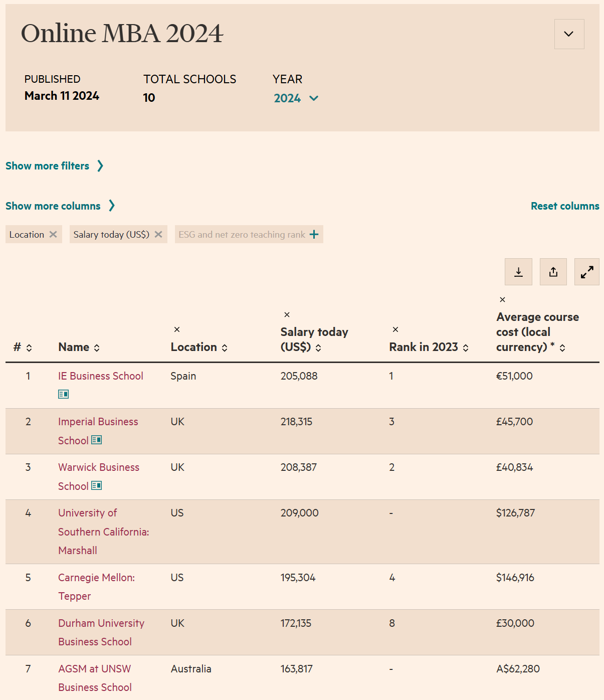Image resolution: width=604 pixels, height=700 pixels.
Task: Sort by Salary today (US$) column
Action: 318,348
